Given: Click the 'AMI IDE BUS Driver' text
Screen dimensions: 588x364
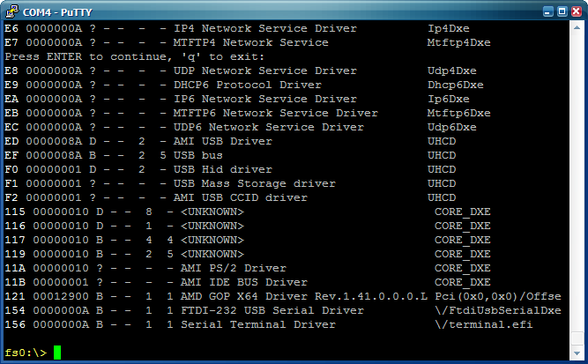Looking at the screenshot, I should pos(243,282).
